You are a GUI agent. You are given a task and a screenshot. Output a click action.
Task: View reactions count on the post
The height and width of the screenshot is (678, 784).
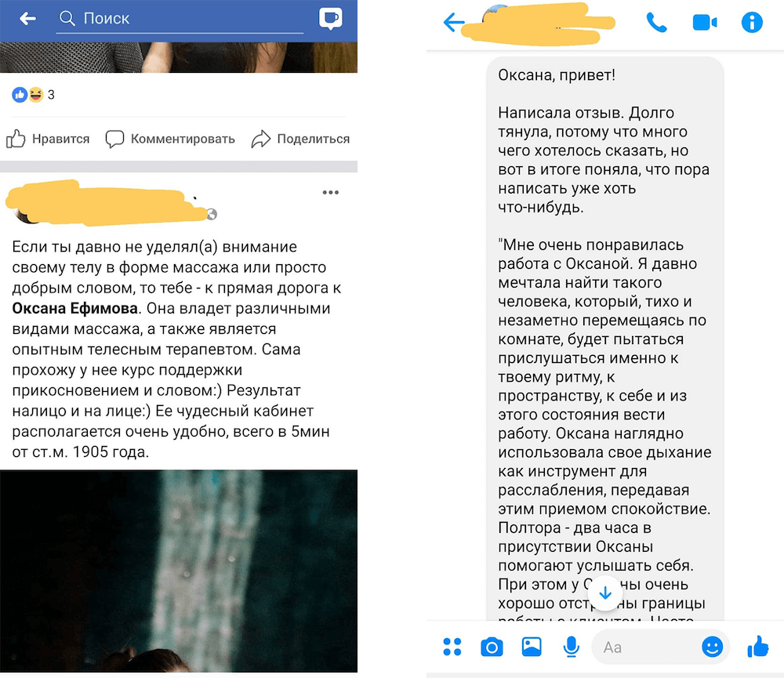34,95
